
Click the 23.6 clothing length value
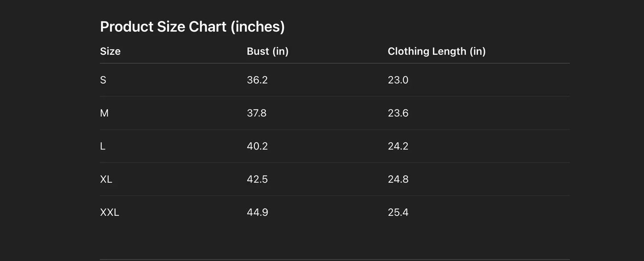(x=398, y=113)
